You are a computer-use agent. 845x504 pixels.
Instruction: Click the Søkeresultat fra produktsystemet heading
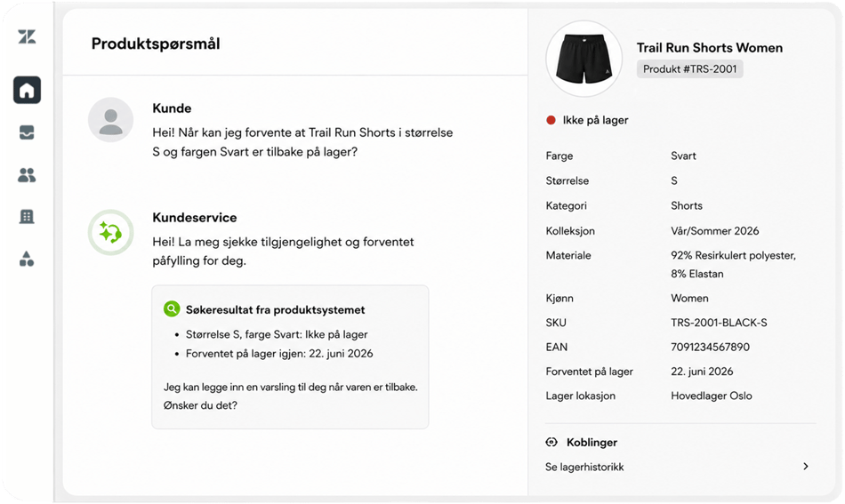coord(276,309)
